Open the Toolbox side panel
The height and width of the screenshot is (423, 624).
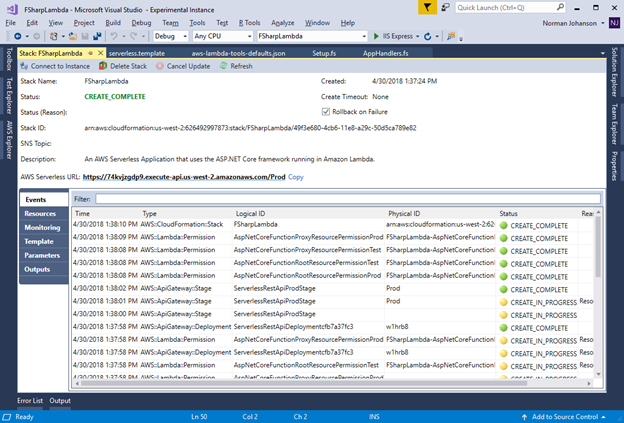click(9, 59)
